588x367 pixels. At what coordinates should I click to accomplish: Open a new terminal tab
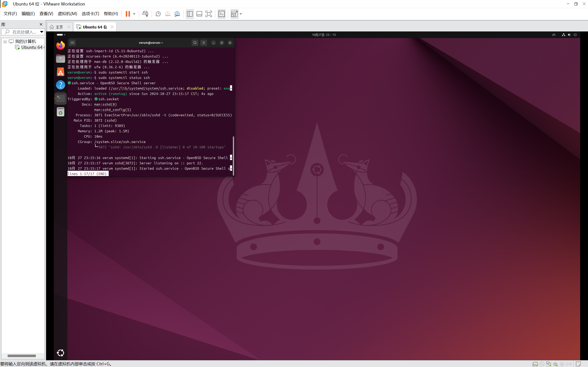(72, 43)
